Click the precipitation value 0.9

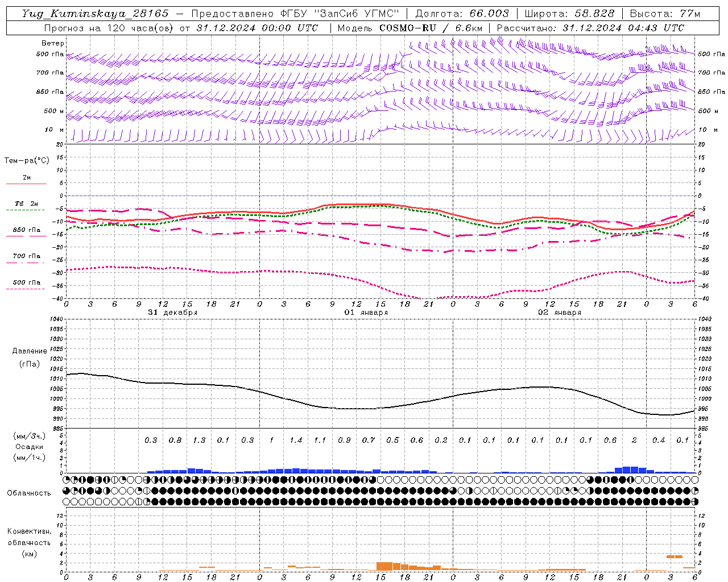coord(344,440)
